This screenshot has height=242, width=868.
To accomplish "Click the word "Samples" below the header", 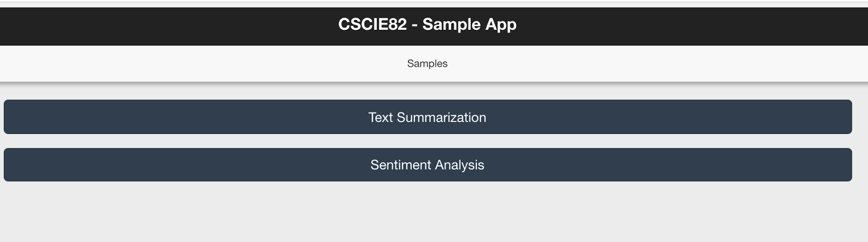I will pos(427,63).
